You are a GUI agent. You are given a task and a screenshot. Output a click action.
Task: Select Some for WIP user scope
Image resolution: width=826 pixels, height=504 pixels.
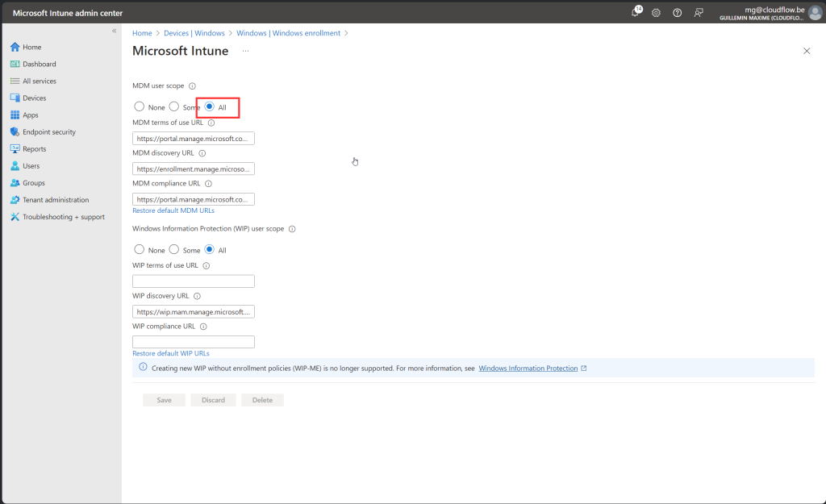point(174,249)
